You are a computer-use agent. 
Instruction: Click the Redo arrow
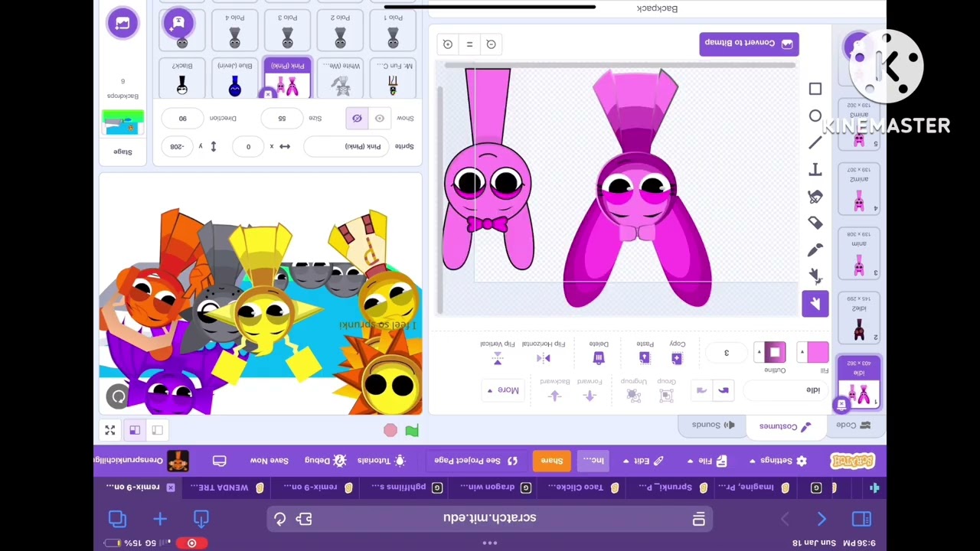click(701, 390)
